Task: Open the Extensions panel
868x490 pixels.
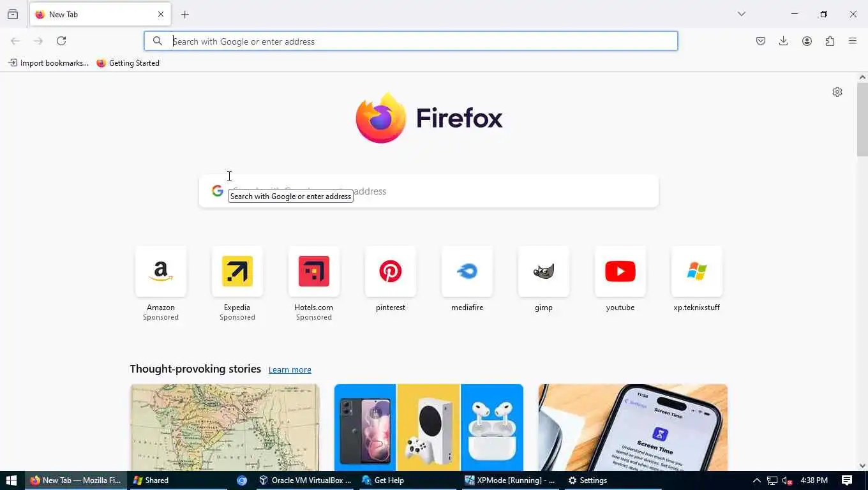Action: point(830,41)
